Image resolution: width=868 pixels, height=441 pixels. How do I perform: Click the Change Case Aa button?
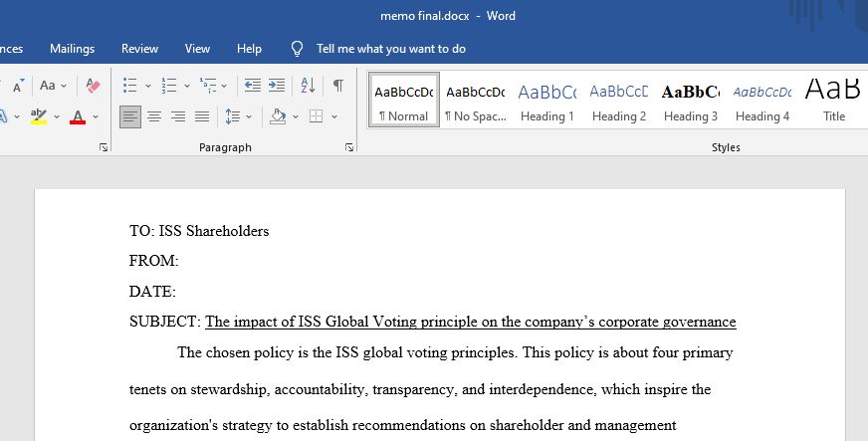48,86
